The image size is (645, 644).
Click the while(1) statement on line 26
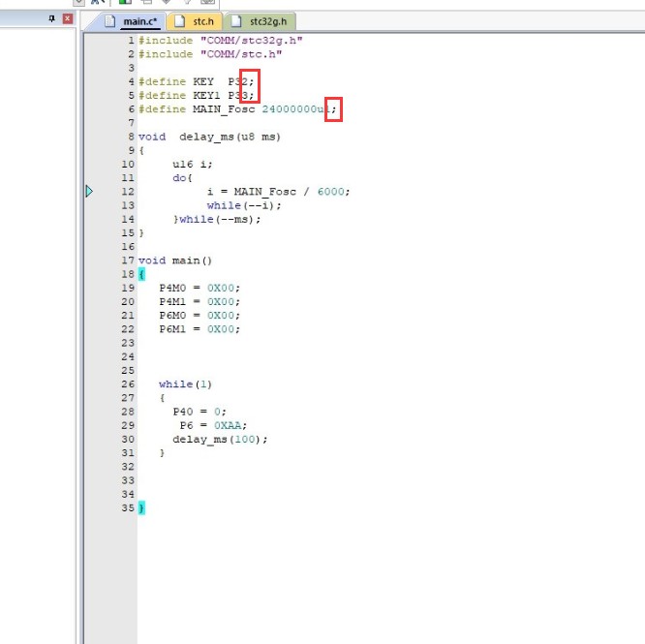tap(186, 384)
